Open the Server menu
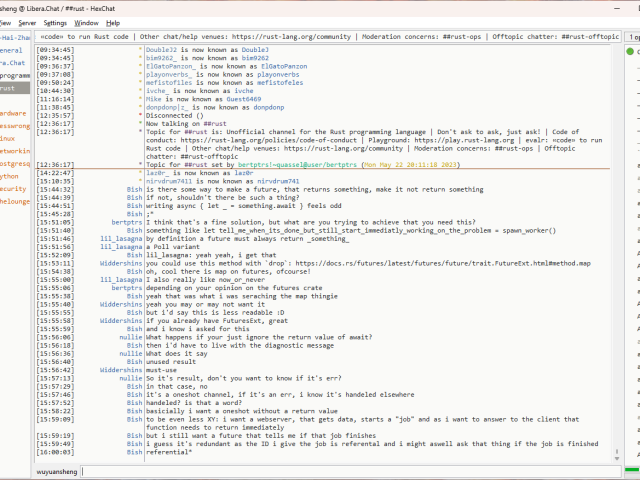Viewport: 640px width, 480px height. click(x=26, y=22)
